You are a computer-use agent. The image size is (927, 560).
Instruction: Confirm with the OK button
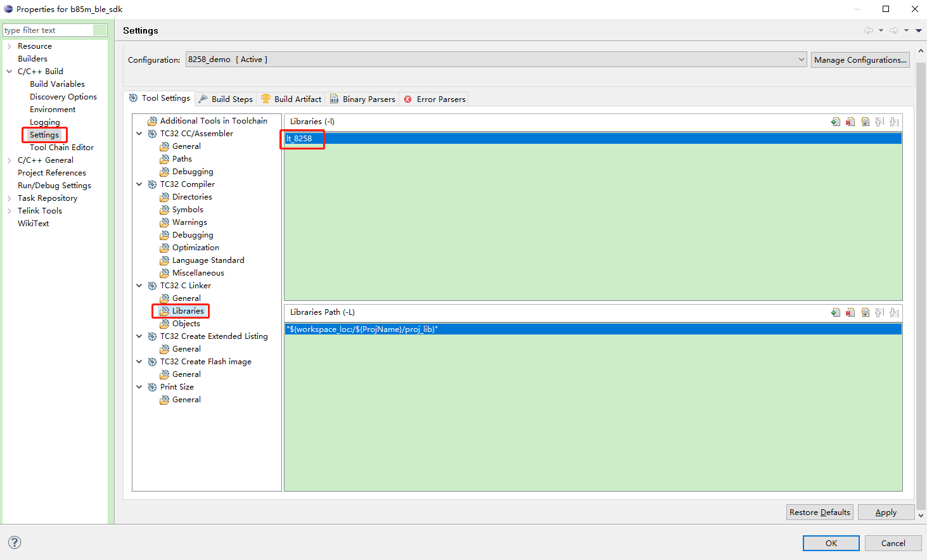831,543
